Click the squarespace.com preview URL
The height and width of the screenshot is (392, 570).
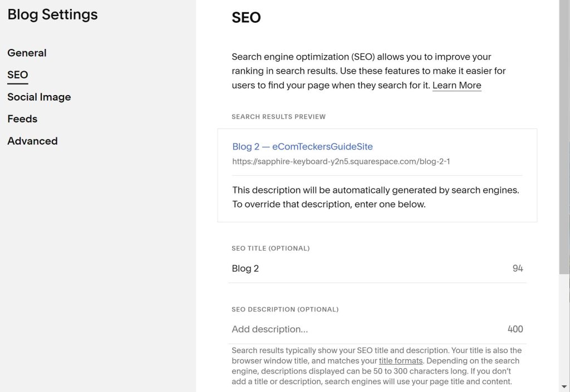341,161
